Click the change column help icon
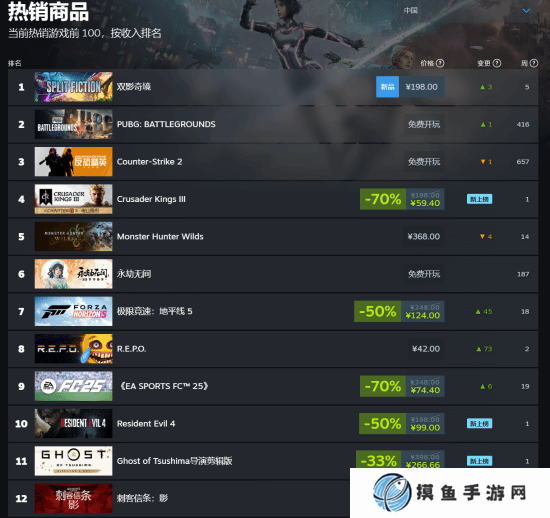The image size is (550, 518). coord(497,63)
